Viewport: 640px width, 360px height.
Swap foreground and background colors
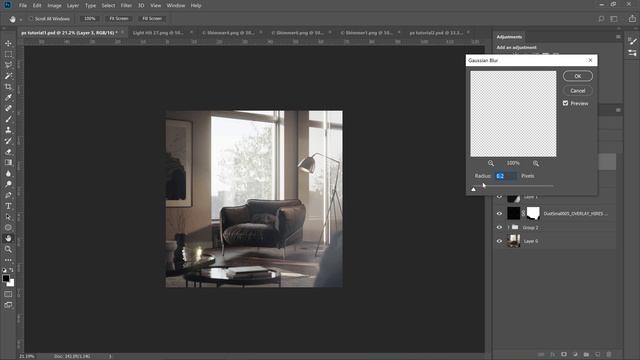coord(11,270)
